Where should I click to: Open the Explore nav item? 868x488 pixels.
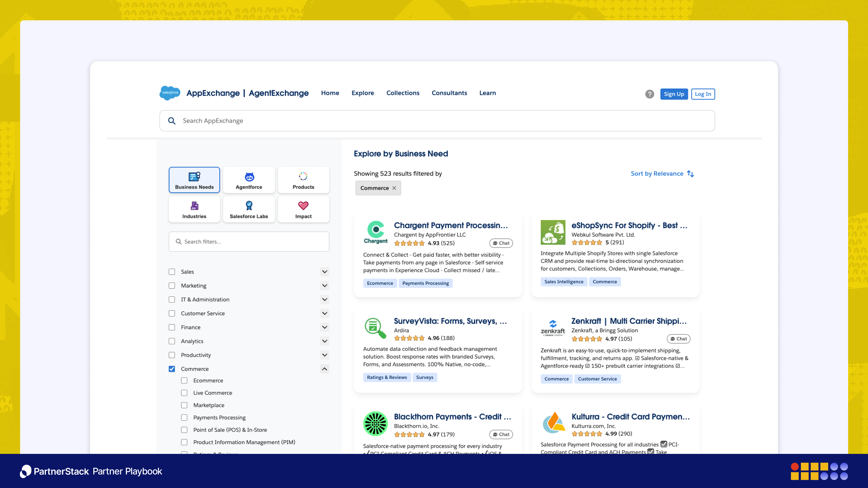[363, 93]
